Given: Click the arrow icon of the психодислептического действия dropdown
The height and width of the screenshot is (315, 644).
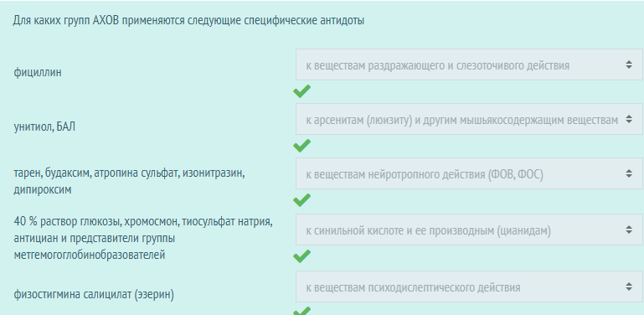Looking at the screenshot, I should (x=629, y=287).
